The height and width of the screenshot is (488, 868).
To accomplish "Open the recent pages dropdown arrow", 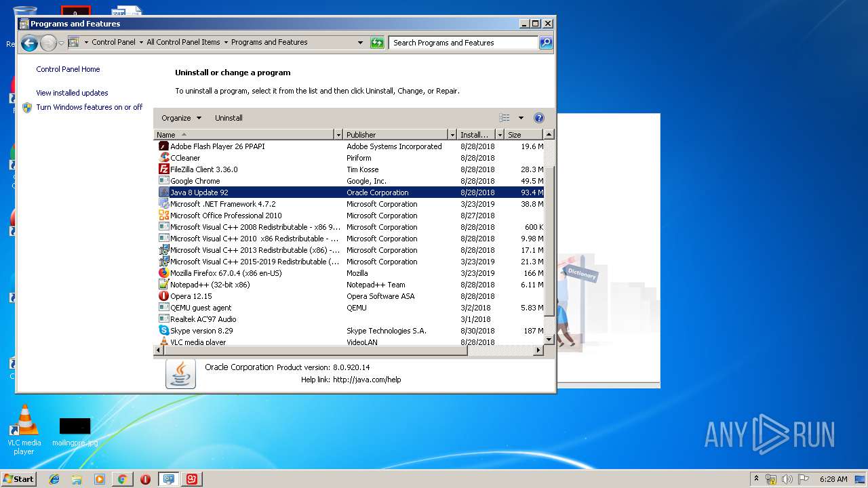I will point(61,43).
